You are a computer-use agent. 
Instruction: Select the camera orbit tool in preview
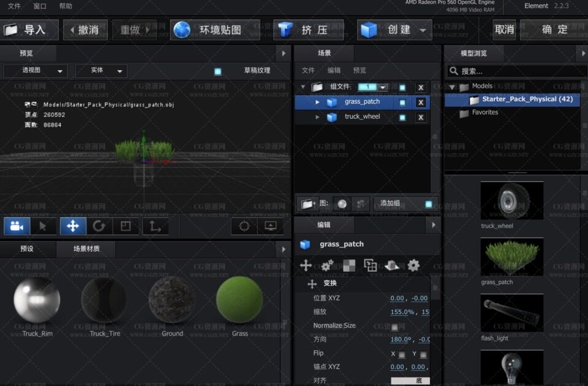[x=17, y=226]
